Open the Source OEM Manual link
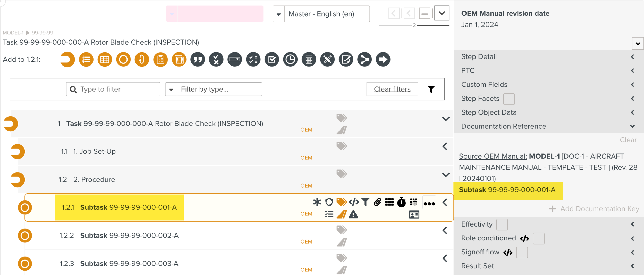The width and height of the screenshot is (644, 275). pyautogui.click(x=493, y=156)
